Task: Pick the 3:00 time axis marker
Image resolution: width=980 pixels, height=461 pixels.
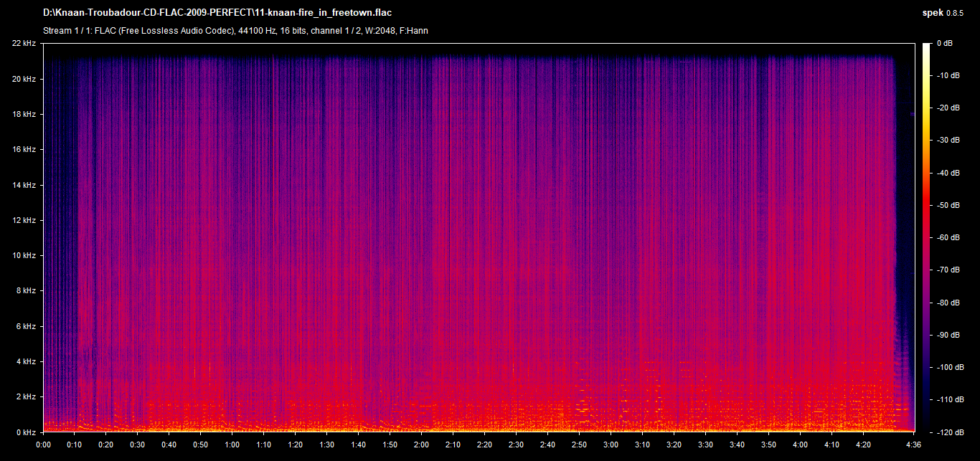Action: pyautogui.click(x=611, y=445)
